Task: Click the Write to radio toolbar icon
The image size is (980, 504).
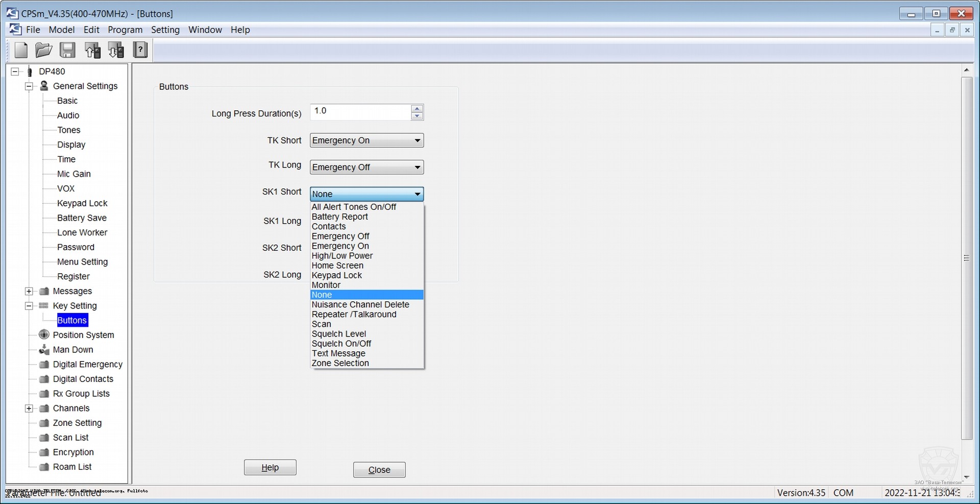Action: 116,50
